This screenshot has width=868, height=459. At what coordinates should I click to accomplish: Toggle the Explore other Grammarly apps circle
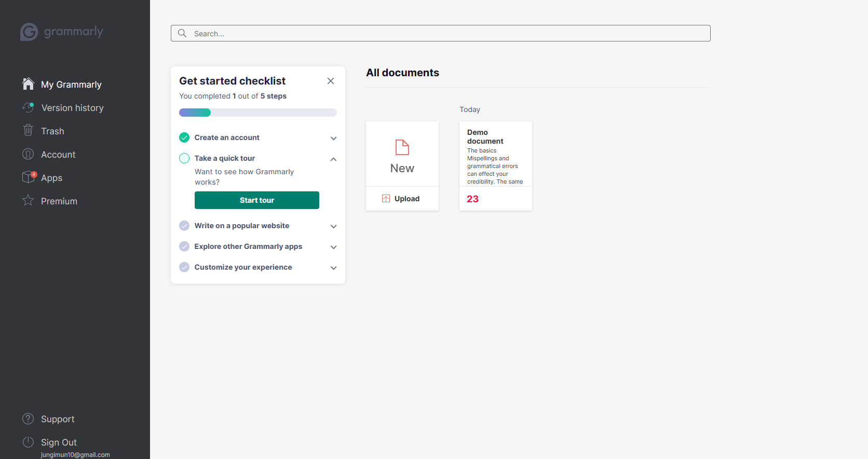click(184, 246)
